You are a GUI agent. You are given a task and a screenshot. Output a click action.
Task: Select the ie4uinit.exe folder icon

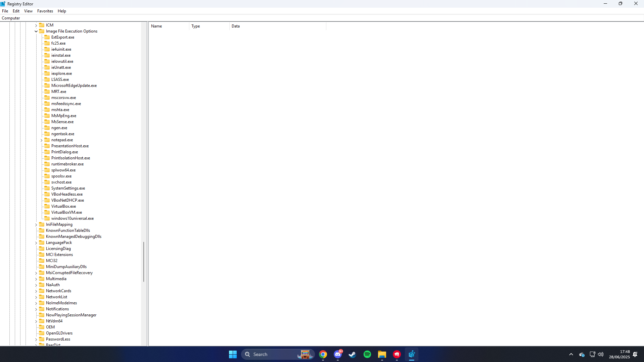pos(47,49)
